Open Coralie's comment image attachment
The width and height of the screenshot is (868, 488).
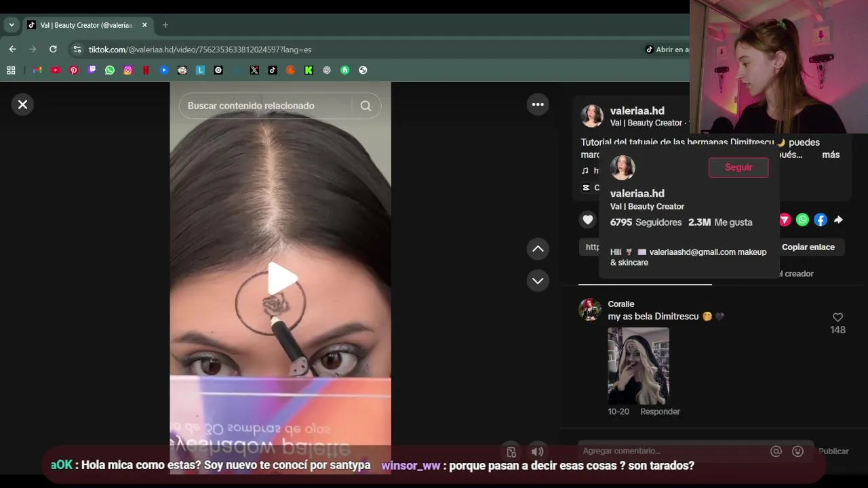[x=638, y=366]
